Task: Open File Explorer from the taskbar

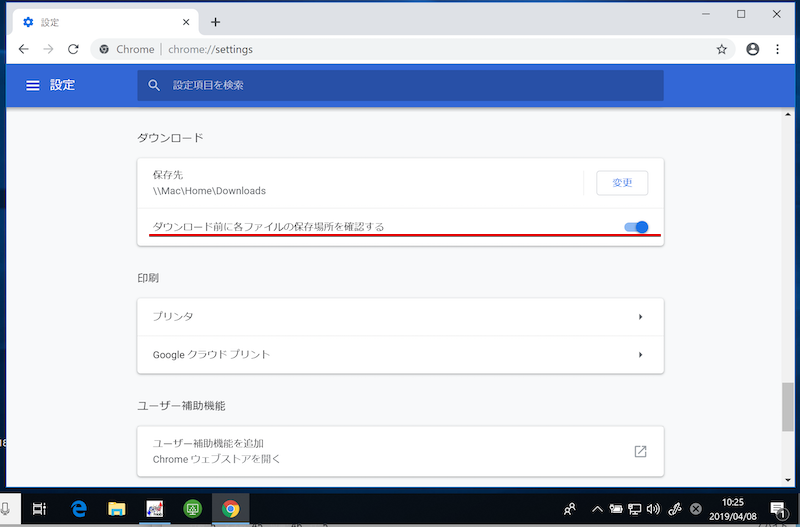Action: coord(116,508)
